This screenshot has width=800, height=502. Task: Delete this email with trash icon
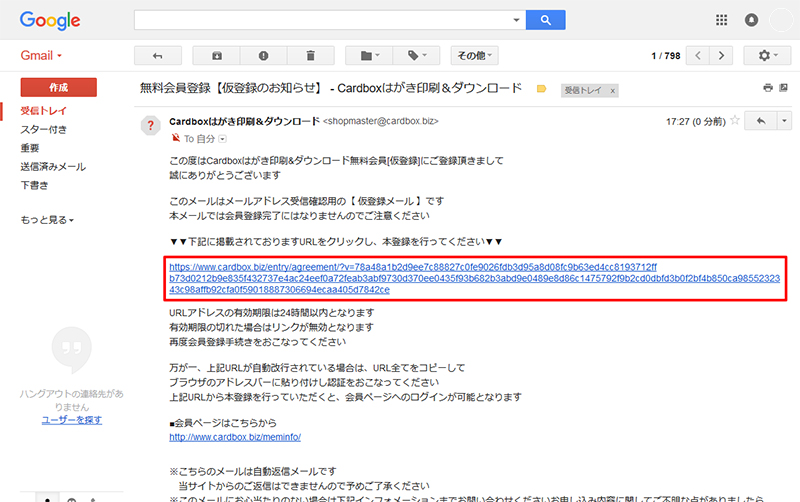310,56
